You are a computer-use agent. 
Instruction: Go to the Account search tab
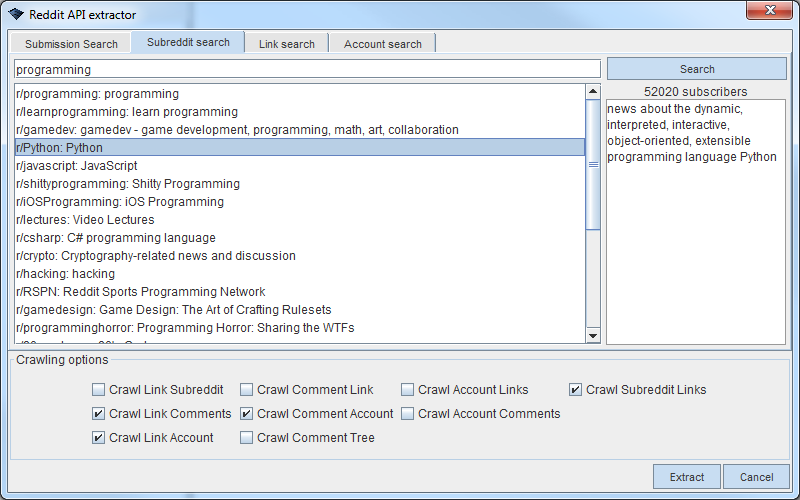tap(382, 44)
